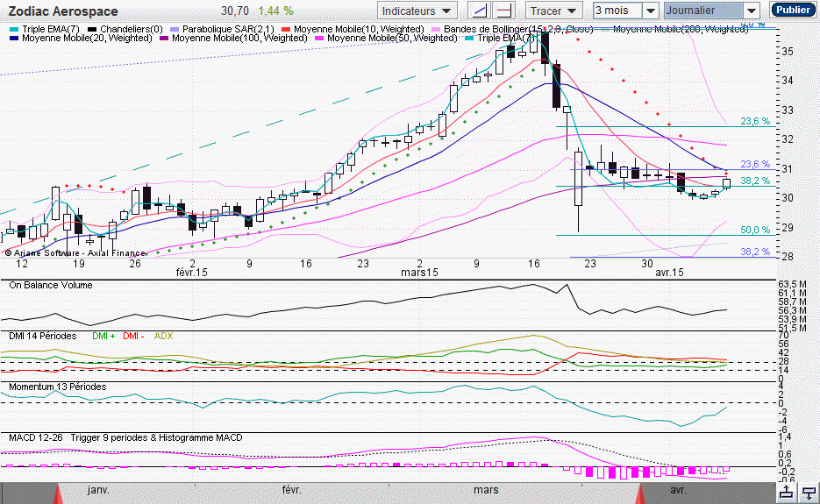
Task: Click the import-down icon at bottom right
Action: [809, 493]
